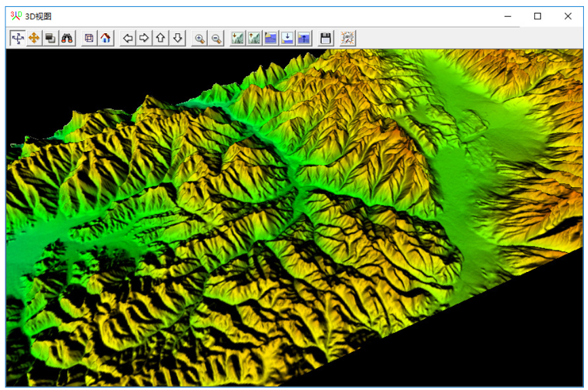Move view with the right arrow button

(x=144, y=39)
